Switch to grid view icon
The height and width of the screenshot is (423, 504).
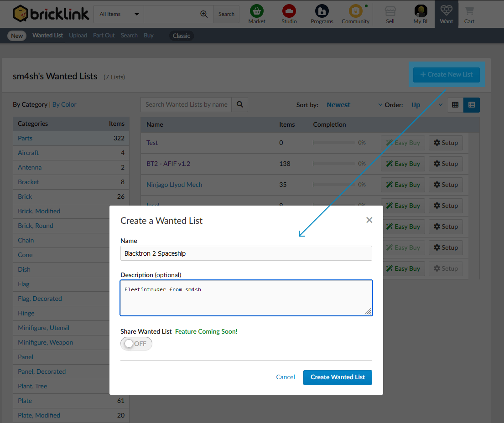pyautogui.click(x=455, y=105)
